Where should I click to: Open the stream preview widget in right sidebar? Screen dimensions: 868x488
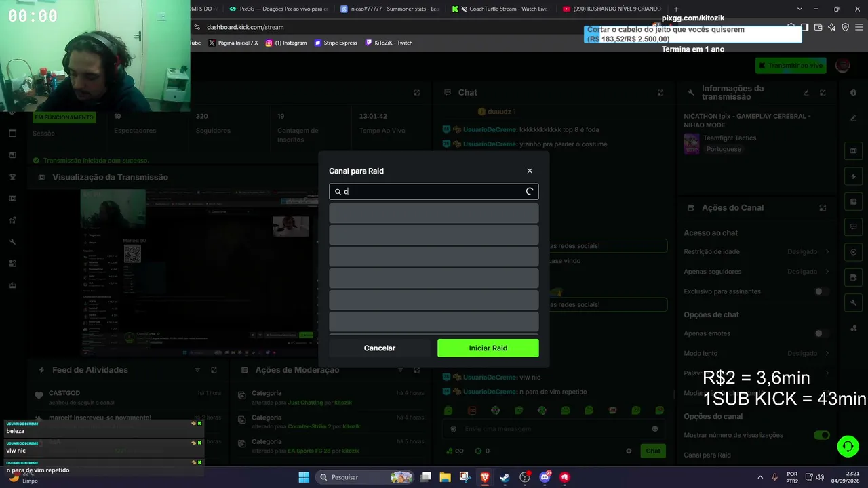[x=854, y=150]
